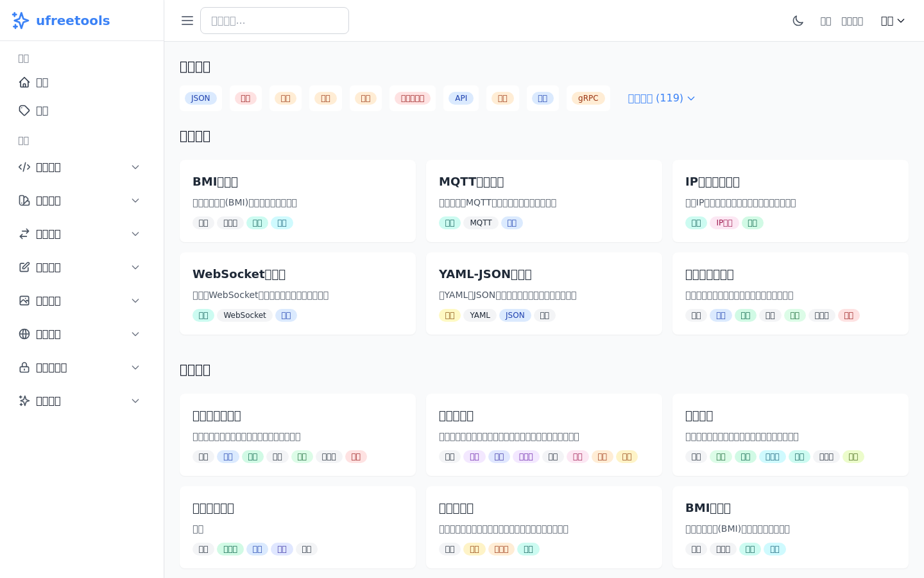Select the image picture icon category
The image size is (924, 578).
pyautogui.click(x=24, y=301)
